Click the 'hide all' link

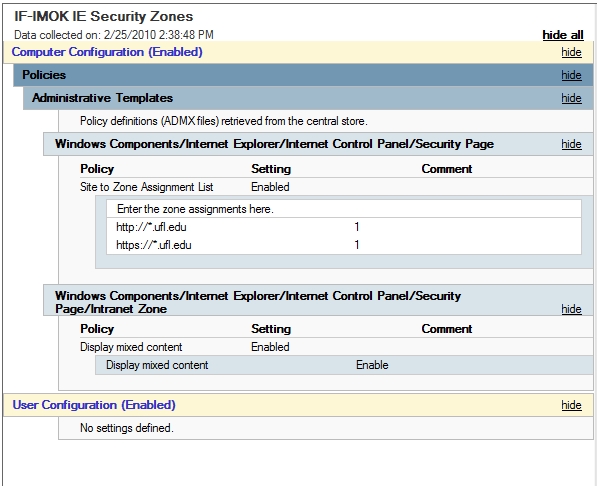563,35
